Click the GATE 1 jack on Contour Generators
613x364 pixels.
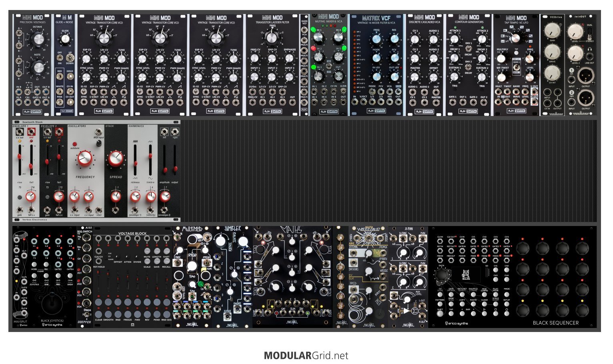pyautogui.click(x=453, y=102)
